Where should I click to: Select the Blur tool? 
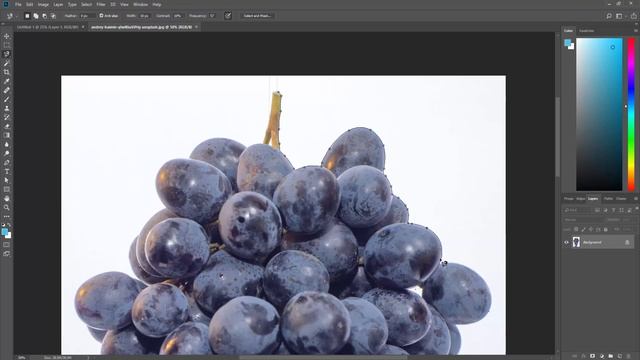[7, 144]
